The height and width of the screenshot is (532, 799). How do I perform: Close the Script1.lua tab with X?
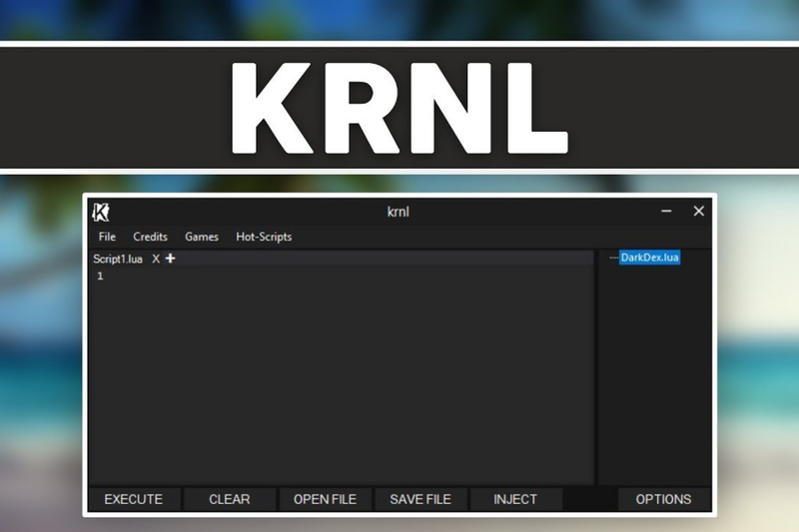pos(156,259)
